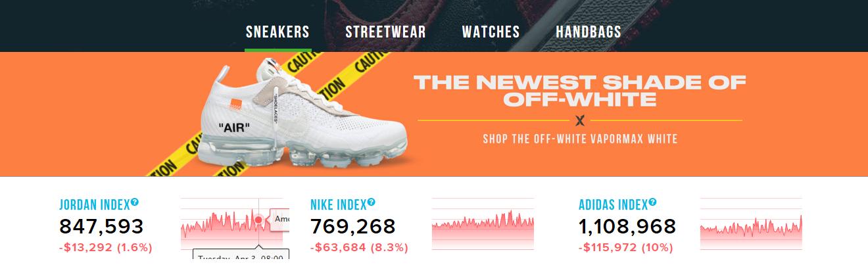This screenshot has width=868, height=265.
Task: Click the Nike Index sparkline chart
Action: click(x=483, y=224)
